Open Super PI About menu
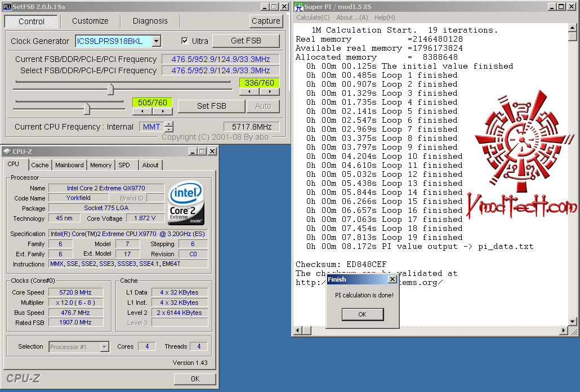Screen dimensions: 580x392 click(352, 17)
